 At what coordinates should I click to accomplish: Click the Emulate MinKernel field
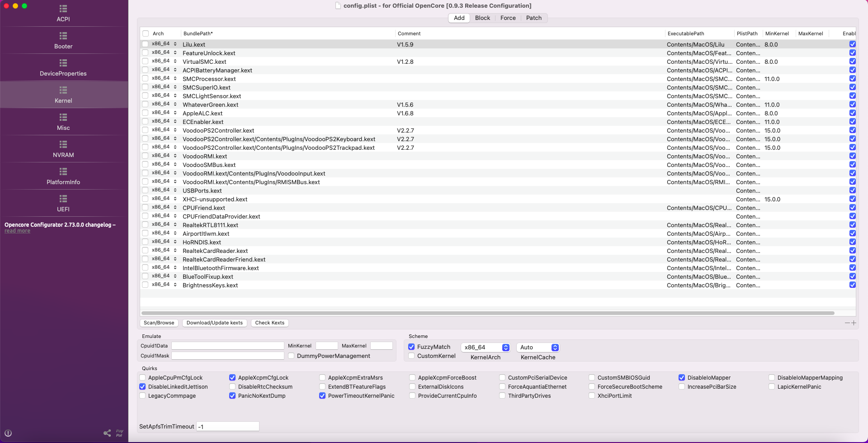[x=326, y=346]
